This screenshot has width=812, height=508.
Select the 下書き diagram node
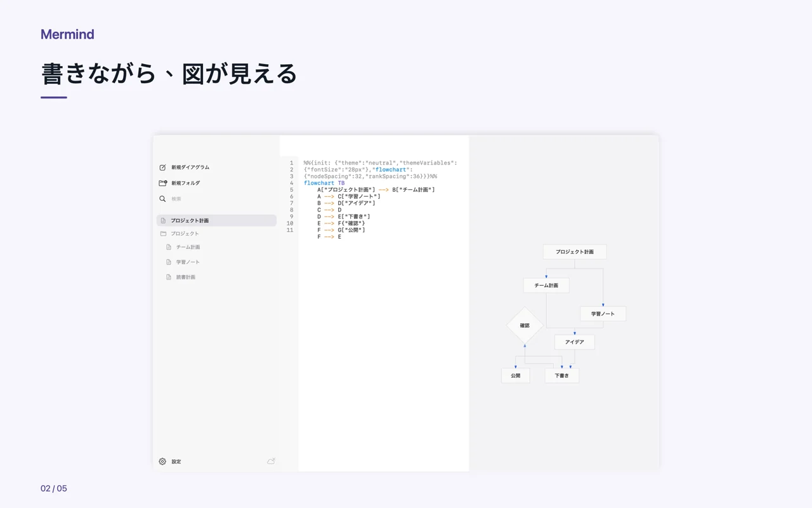point(562,376)
